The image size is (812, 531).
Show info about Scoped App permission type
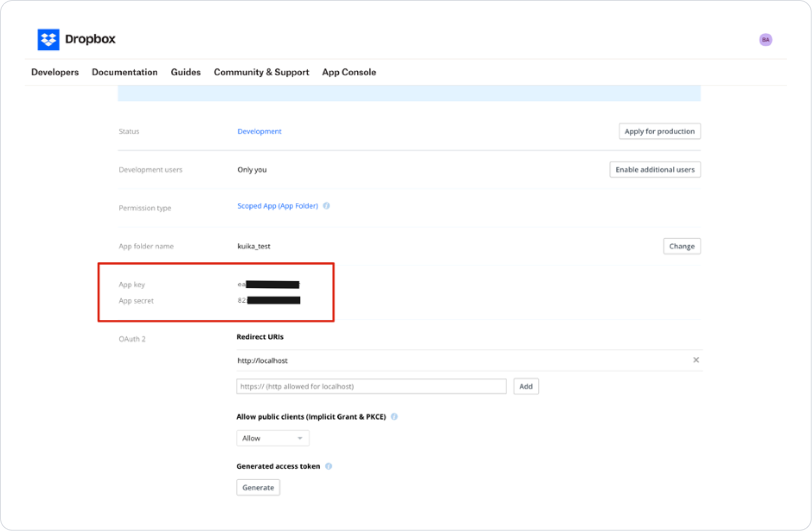[327, 206]
